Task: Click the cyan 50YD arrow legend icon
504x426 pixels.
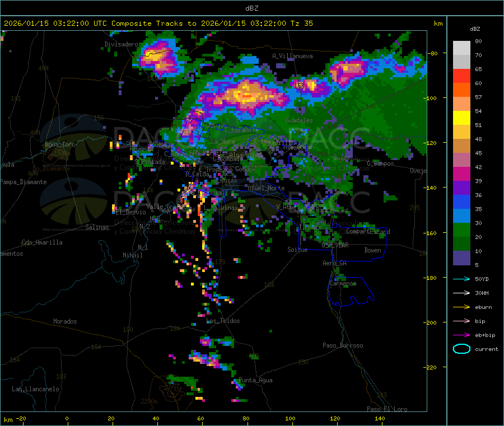Action: coord(461,279)
